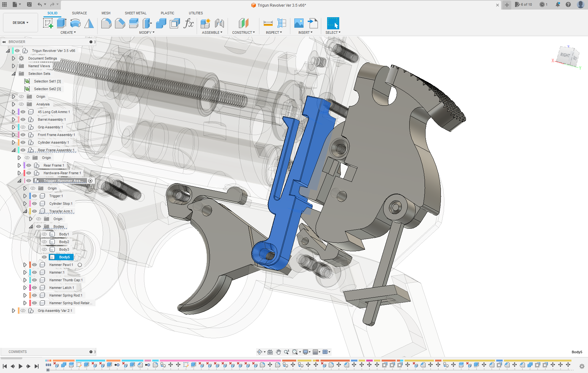
Task: Collapse the Rear Frame Assembly:1 node
Action: pyautogui.click(x=13, y=150)
